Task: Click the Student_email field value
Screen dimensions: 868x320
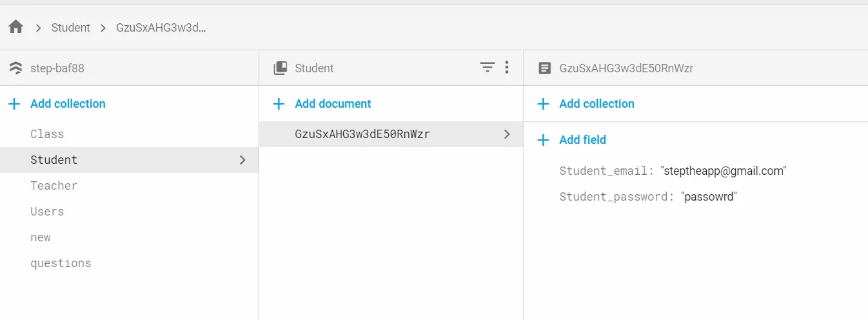Action: tap(723, 171)
